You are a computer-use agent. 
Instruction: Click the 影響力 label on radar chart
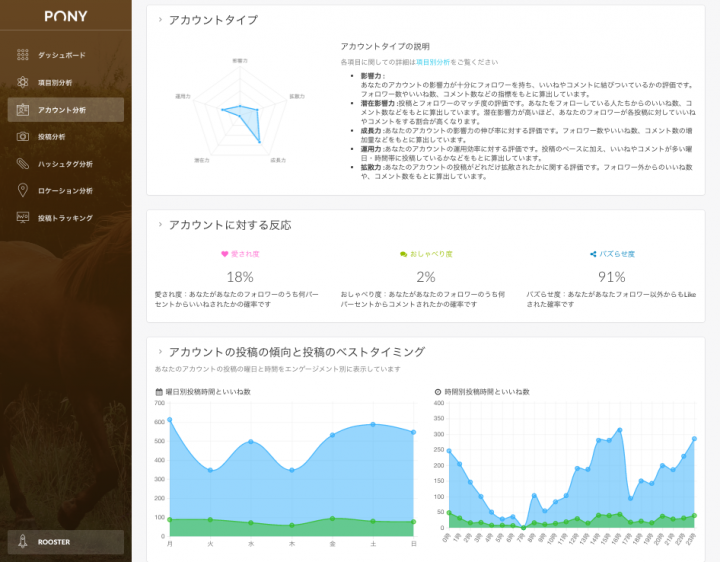(x=240, y=61)
